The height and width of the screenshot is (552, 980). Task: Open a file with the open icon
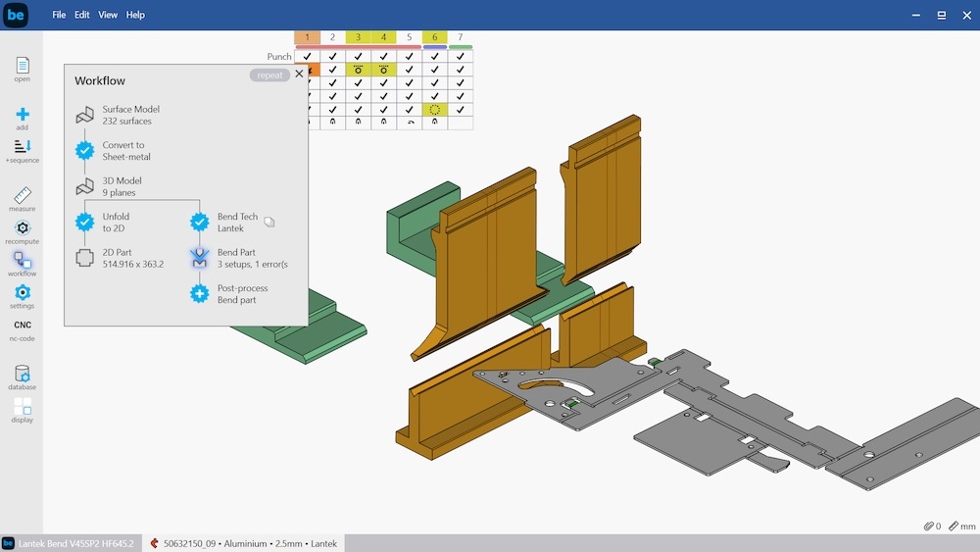(23, 65)
